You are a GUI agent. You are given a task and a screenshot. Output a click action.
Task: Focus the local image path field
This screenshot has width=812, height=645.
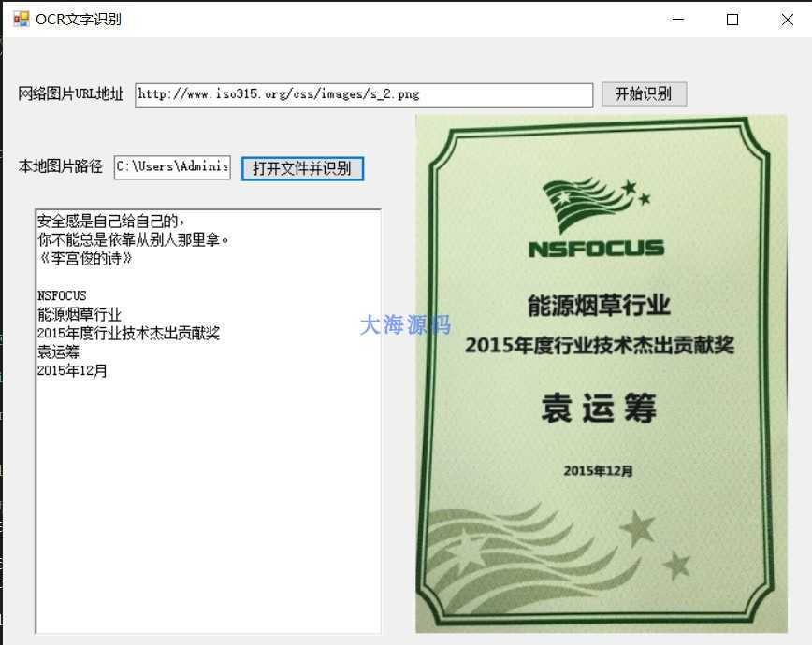[172, 167]
